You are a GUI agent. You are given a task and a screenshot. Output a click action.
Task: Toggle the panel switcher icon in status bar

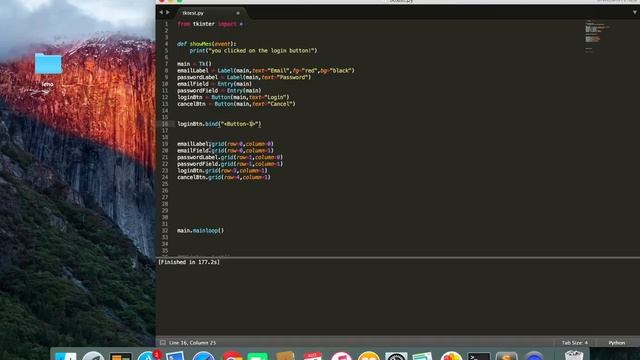click(x=162, y=342)
